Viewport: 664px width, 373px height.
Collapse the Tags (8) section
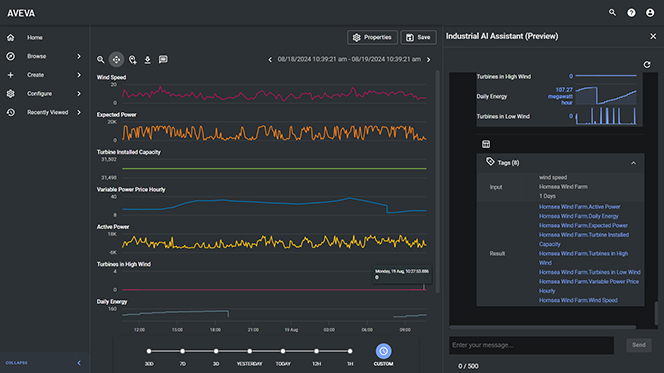[633, 163]
